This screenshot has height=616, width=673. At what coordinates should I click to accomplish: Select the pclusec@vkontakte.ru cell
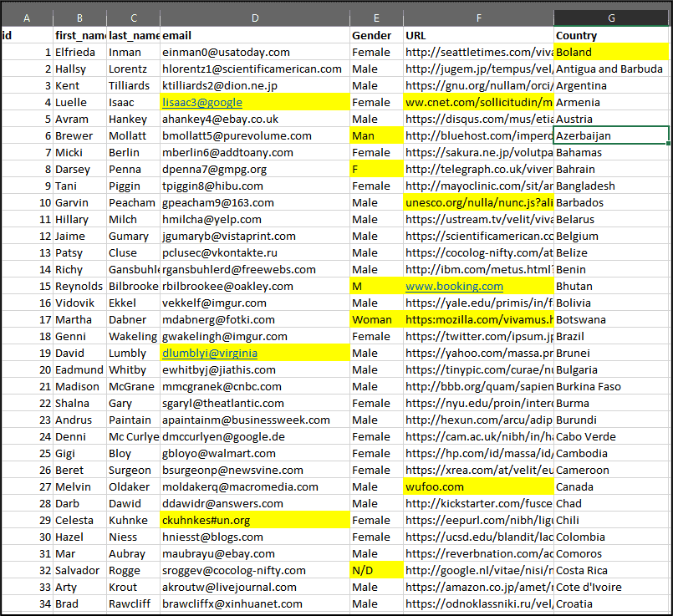click(255, 253)
